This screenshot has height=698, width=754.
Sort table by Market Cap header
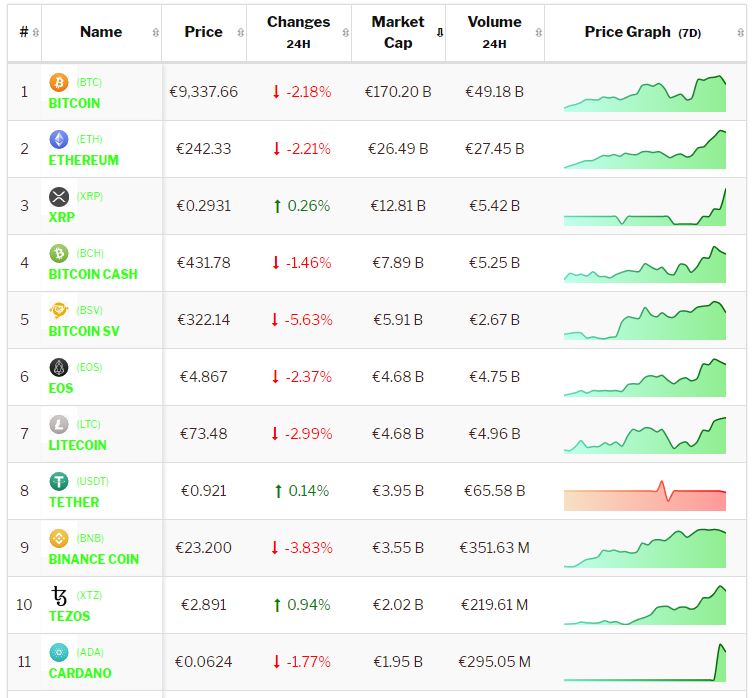(x=398, y=32)
